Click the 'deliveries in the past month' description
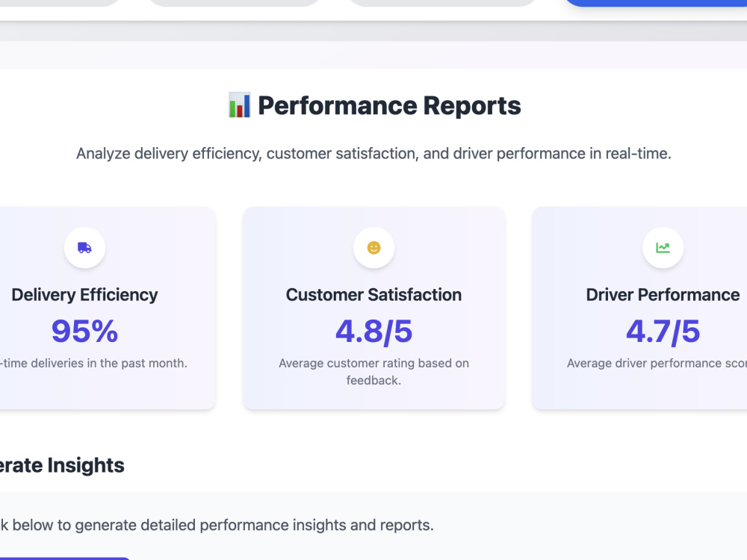Viewport: 747px width, 560px height. (x=93, y=363)
